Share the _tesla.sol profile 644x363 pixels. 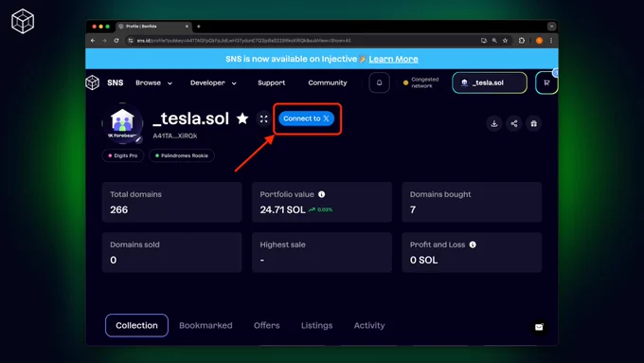[514, 123]
